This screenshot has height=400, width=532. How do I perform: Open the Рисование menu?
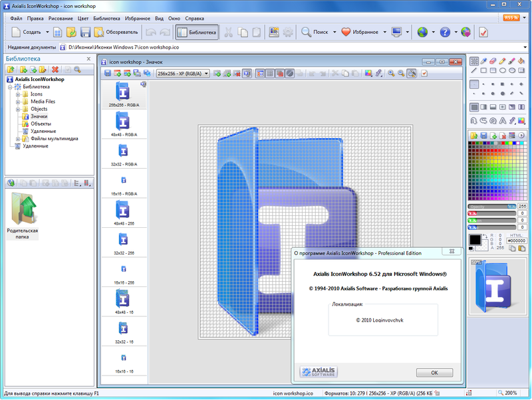pos(61,19)
